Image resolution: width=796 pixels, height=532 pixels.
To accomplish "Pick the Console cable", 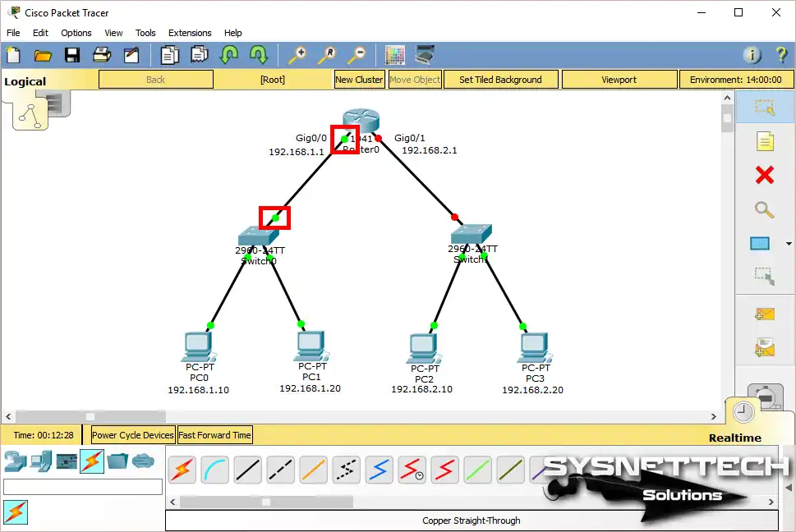I will click(x=215, y=470).
